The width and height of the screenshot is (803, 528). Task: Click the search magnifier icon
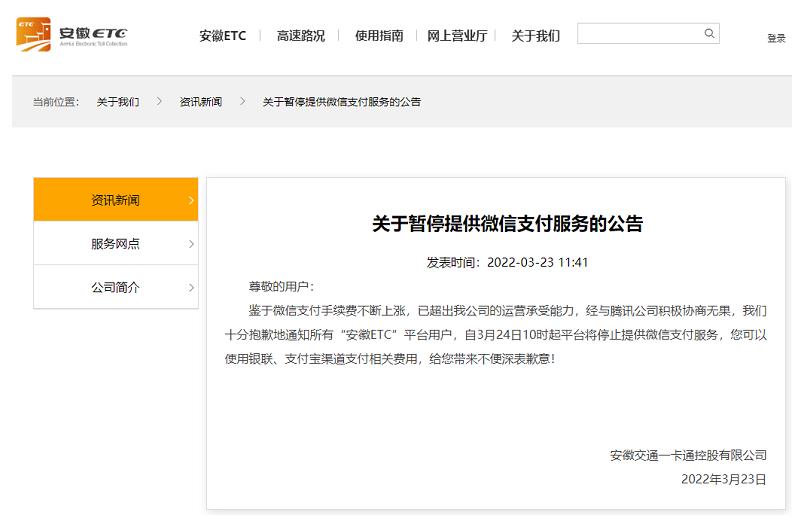[x=709, y=33]
